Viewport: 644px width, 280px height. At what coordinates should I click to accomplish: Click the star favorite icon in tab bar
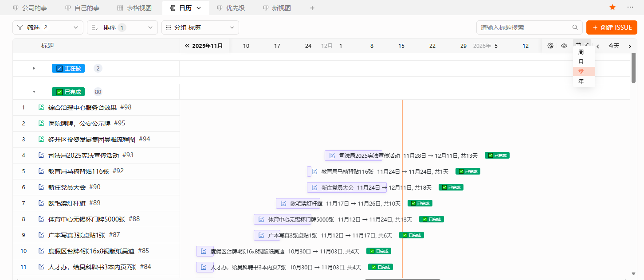[612, 7]
